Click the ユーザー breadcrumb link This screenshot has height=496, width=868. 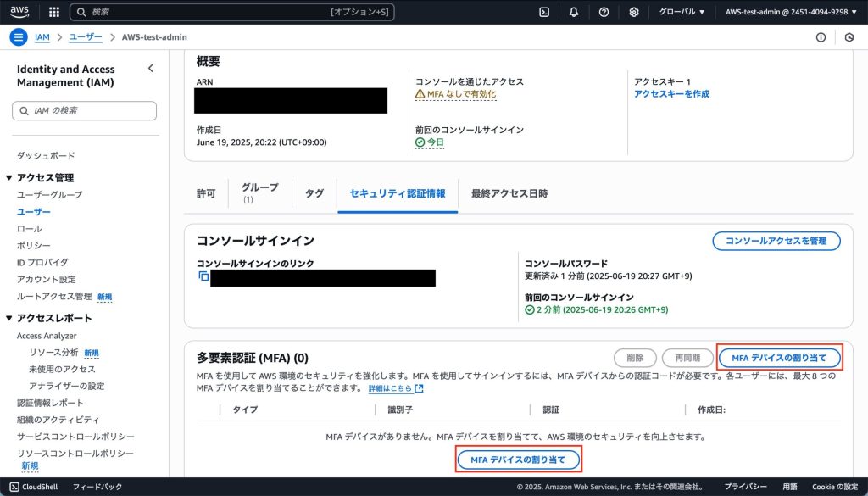coord(86,37)
